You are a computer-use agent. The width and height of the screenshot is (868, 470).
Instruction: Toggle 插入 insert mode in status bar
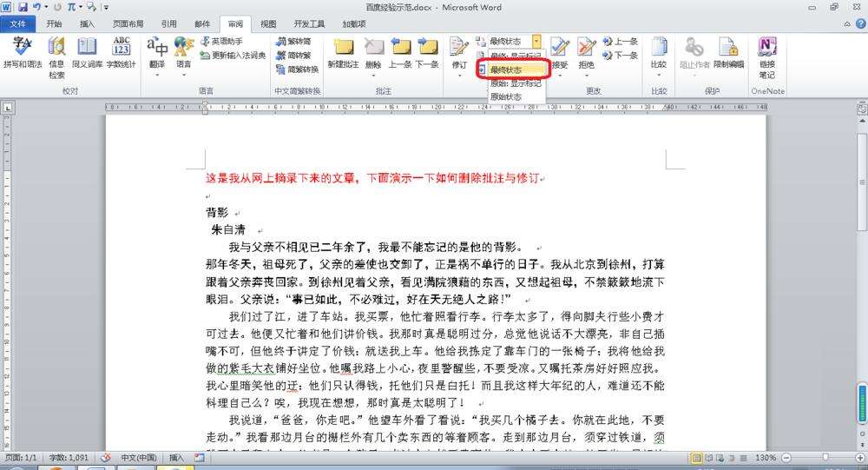tap(176, 458)
